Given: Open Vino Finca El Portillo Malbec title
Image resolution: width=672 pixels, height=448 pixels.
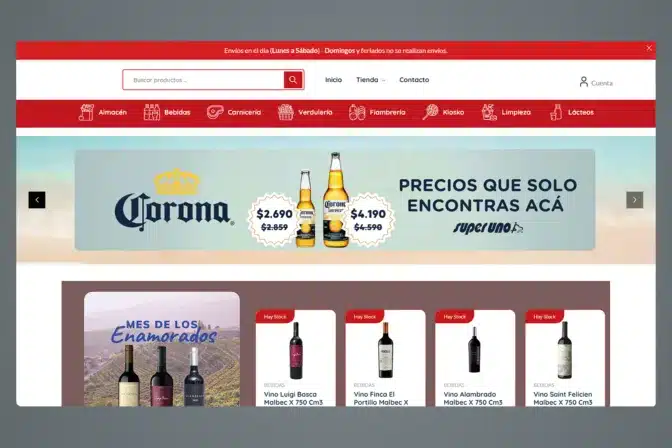Looking at the screenshot, I should click(381, 398).
